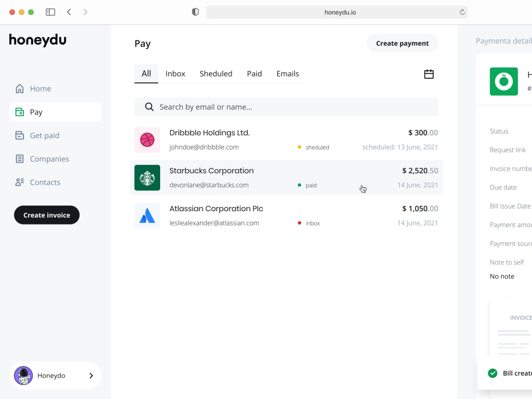Toggle the browser sidebar panel
Screen dimensions: 532x399
point(51,12)
